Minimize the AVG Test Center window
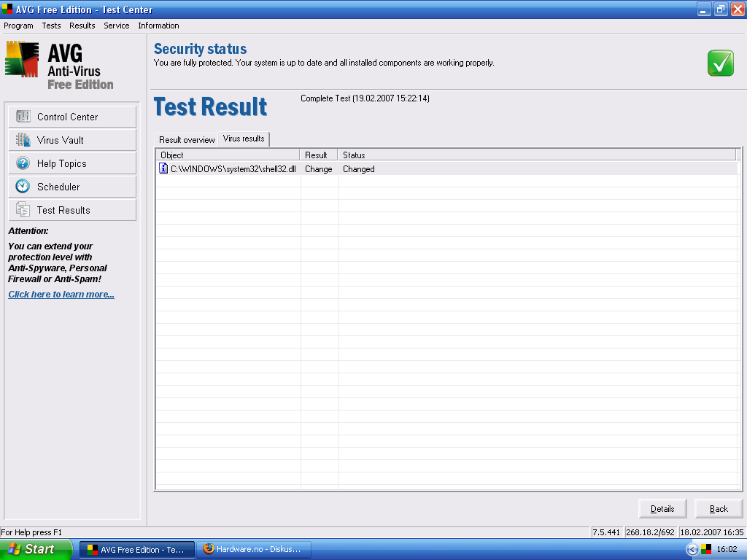The image size is (747, 560). [x=704, y=9]
